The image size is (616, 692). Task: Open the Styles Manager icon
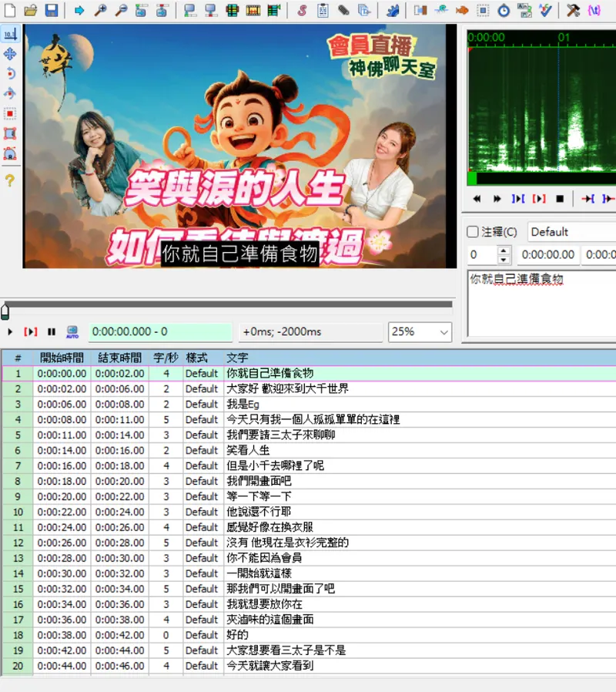[302, 10]
